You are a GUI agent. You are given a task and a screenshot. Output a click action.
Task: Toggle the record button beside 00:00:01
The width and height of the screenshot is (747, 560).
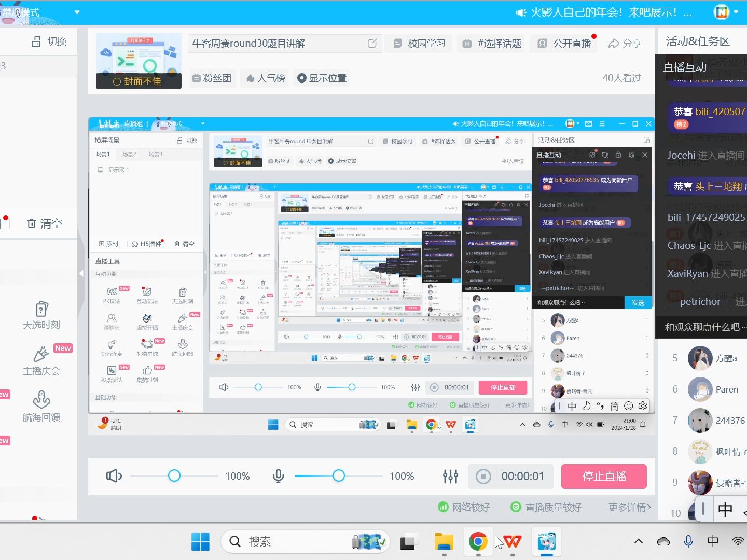[483, 477]
